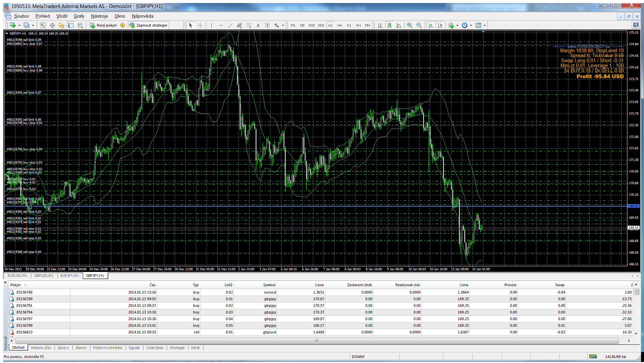This screenshot has width=644, height=363.
Task: Switch to the EURJPY,M1 chart tab
Action: (x=69, y=276)
